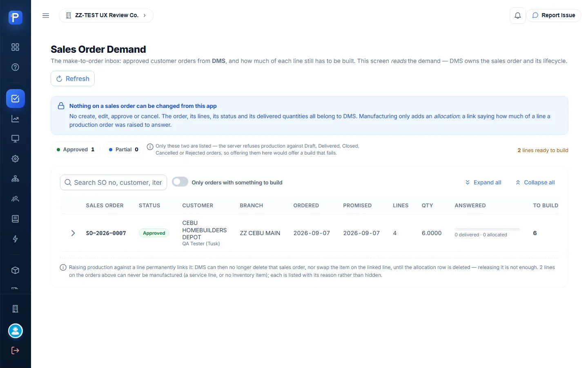This screenshot has width=588, height=368.
Task: Click the 6.0000 quantity cell
Action: (x=432, y=233)
